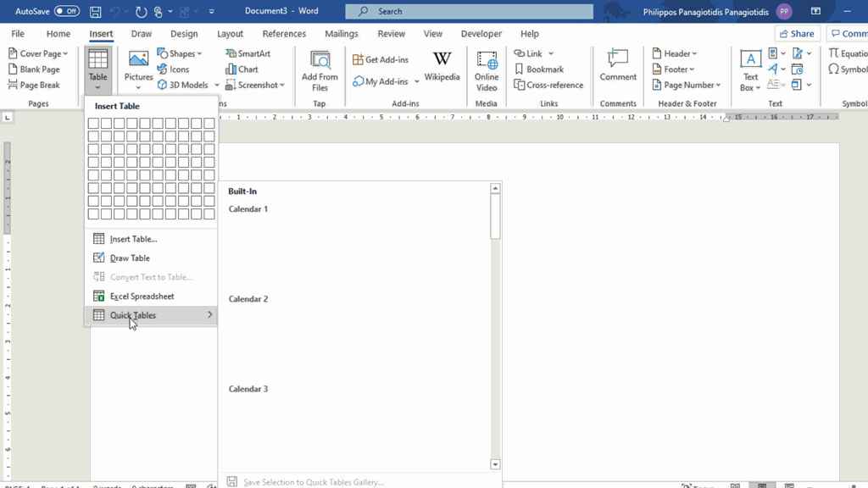Switch to the Mailings tab
The height and width of the screenshot is (488, 868).
pos(341,34)
